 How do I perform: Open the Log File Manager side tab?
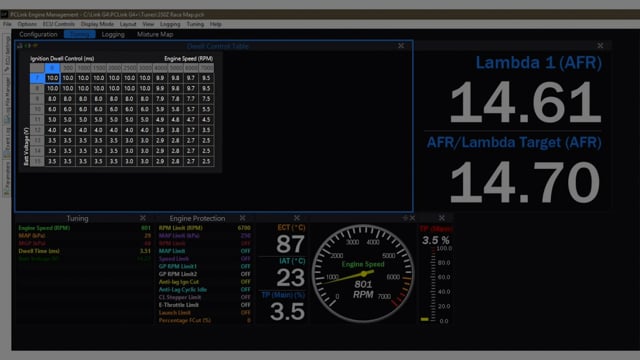point(7,99)
